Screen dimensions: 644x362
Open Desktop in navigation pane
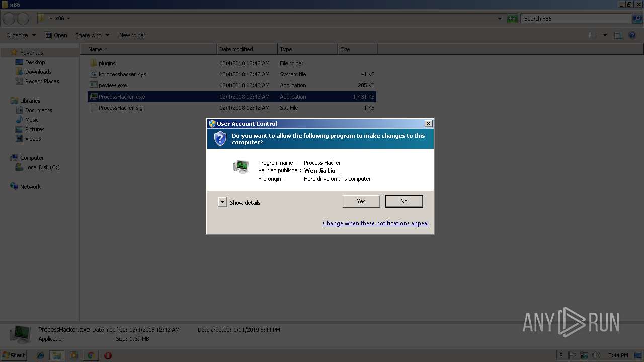pyautogui.click(x=35, y=62)
